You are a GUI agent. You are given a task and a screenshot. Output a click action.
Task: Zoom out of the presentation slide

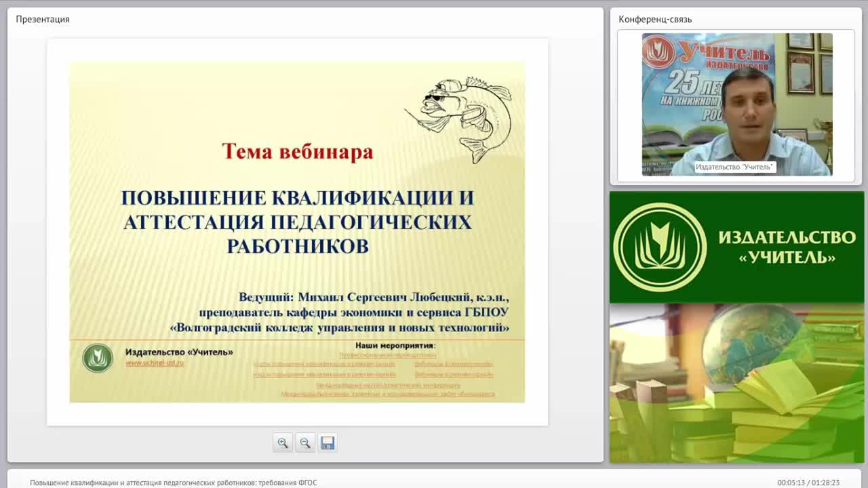pos(305,443)
